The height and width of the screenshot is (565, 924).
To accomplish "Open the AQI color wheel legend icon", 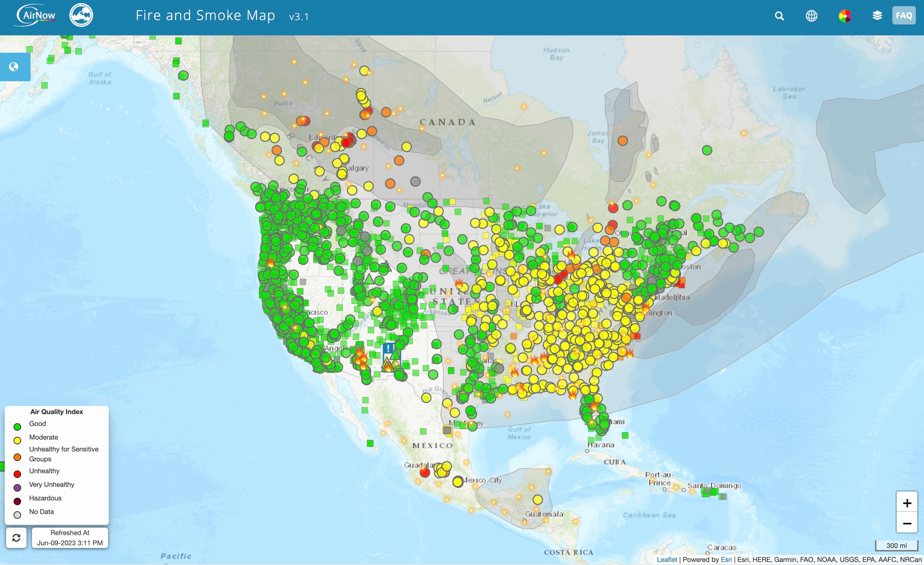I will click(845, 15).
